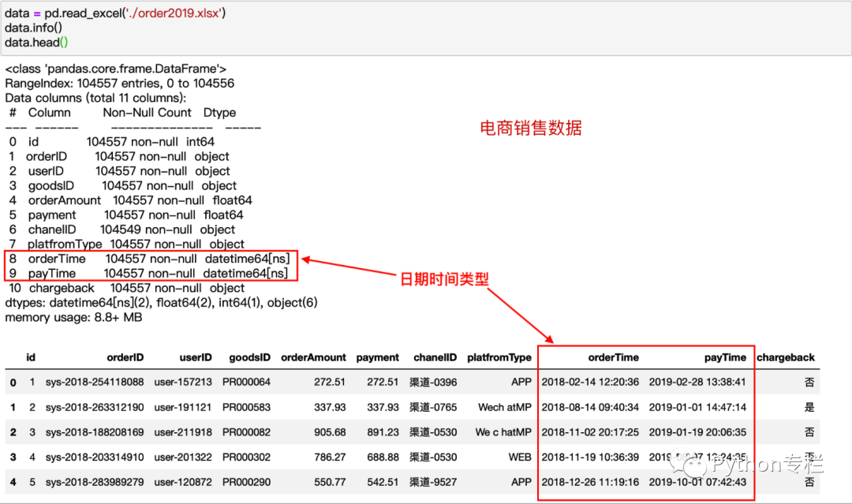
Task: Click the chargeback info row
Action: click(126, 289)
